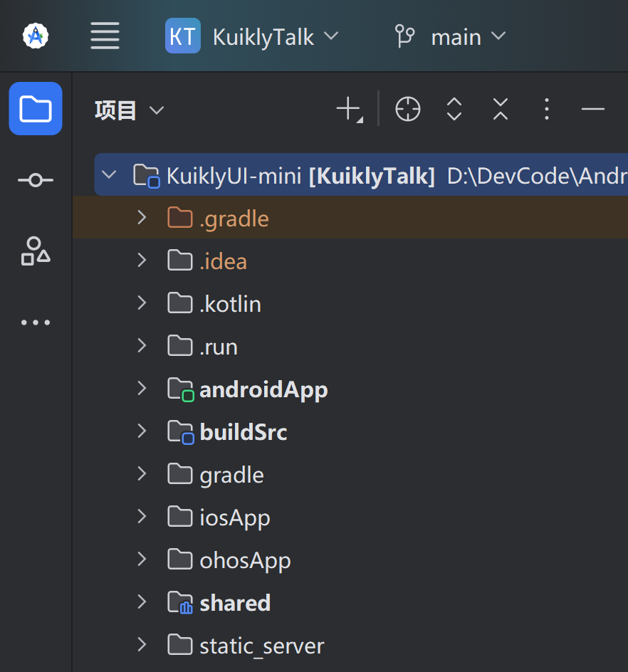Image resolution: width=628 pixels, height=672 pixels.
Task: Click the root project folder icon
Action: tap(147, 176)
